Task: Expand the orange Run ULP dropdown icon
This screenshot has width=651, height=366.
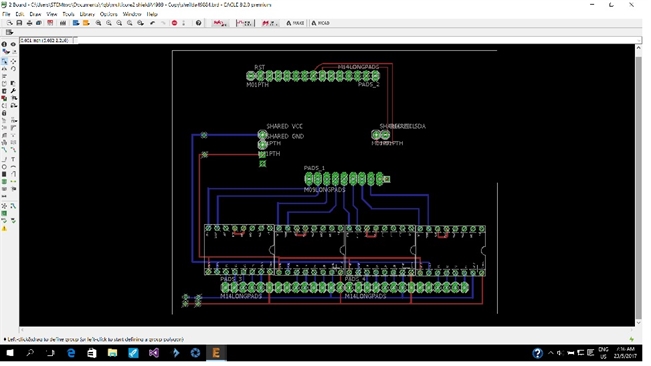Action: tap(86, 23)
